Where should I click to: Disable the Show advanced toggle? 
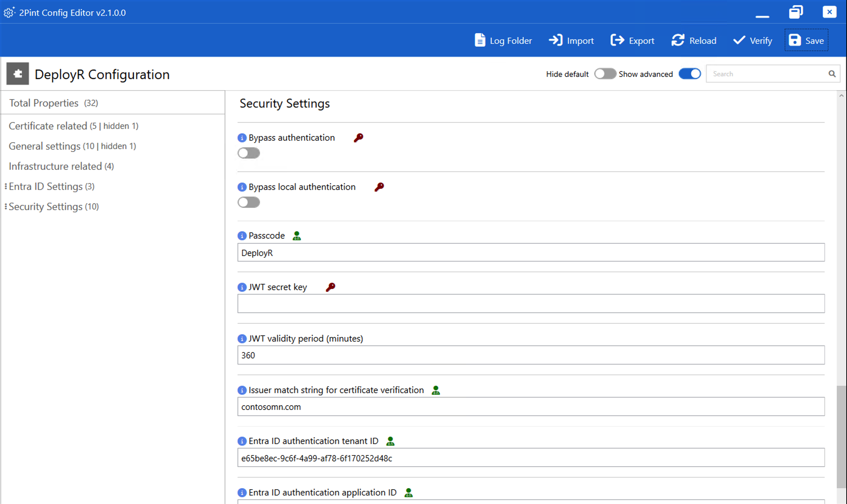coord(689,74)
